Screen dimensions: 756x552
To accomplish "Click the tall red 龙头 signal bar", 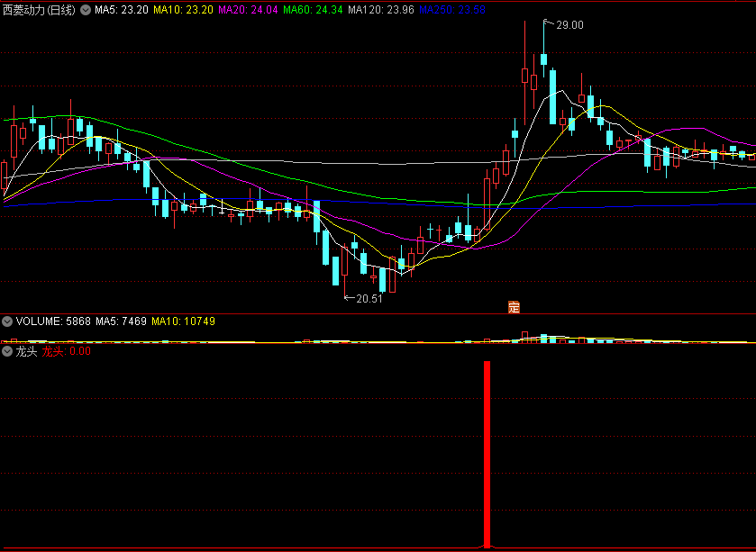I will tap(487, 454).
